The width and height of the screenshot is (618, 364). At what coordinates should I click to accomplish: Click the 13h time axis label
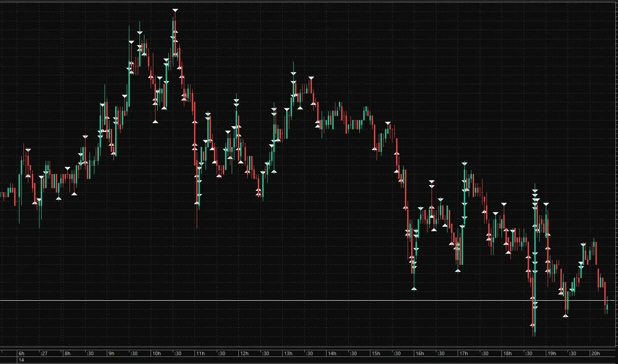click(x=288, y=353)
